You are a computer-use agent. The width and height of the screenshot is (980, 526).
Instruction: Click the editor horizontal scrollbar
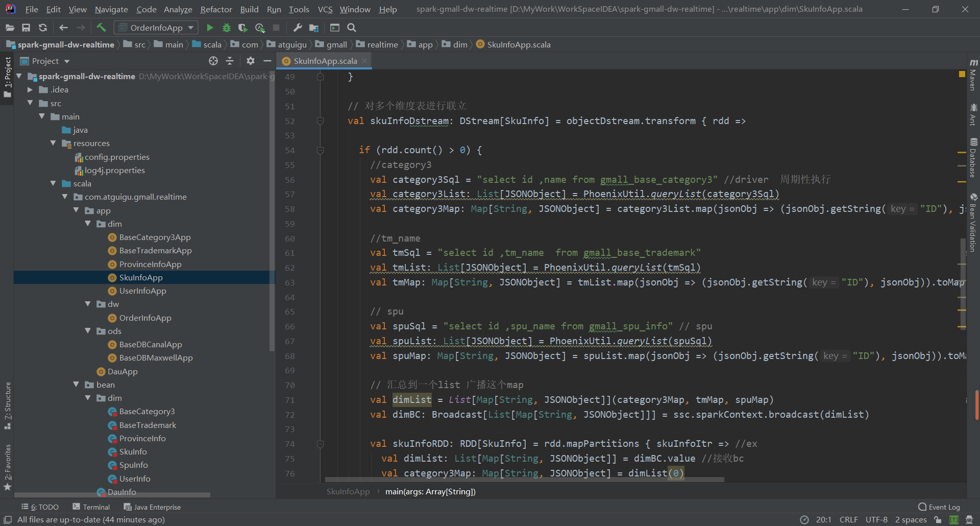(525, 480)
